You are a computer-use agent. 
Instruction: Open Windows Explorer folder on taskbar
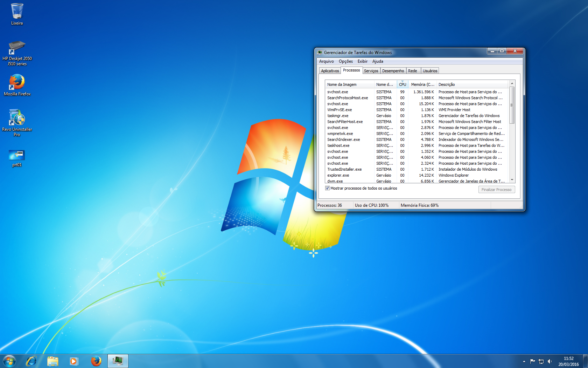pos(53,361)
